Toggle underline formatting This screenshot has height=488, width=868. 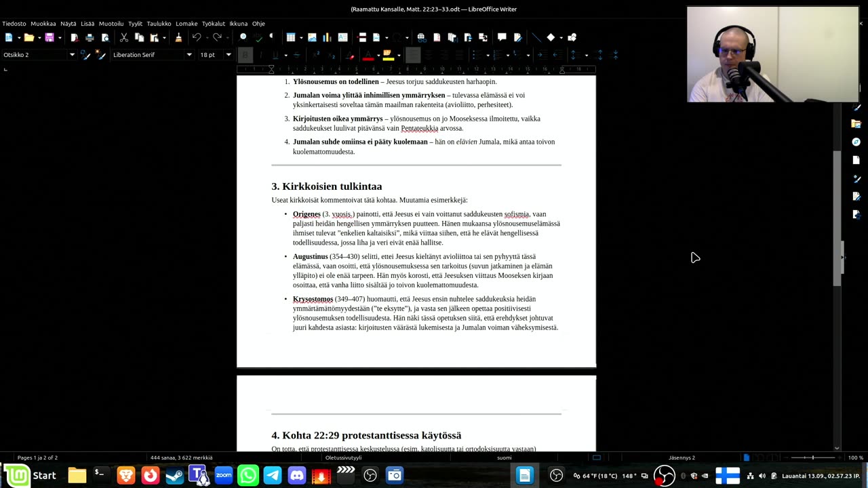pos(275,55)
